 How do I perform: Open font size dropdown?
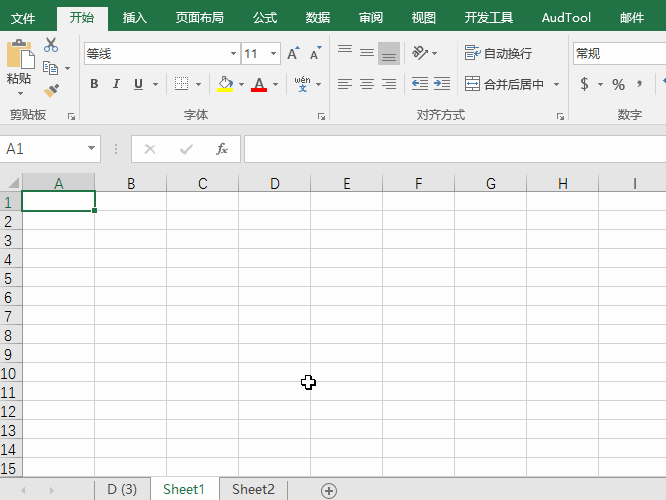(x=274, y=54)
